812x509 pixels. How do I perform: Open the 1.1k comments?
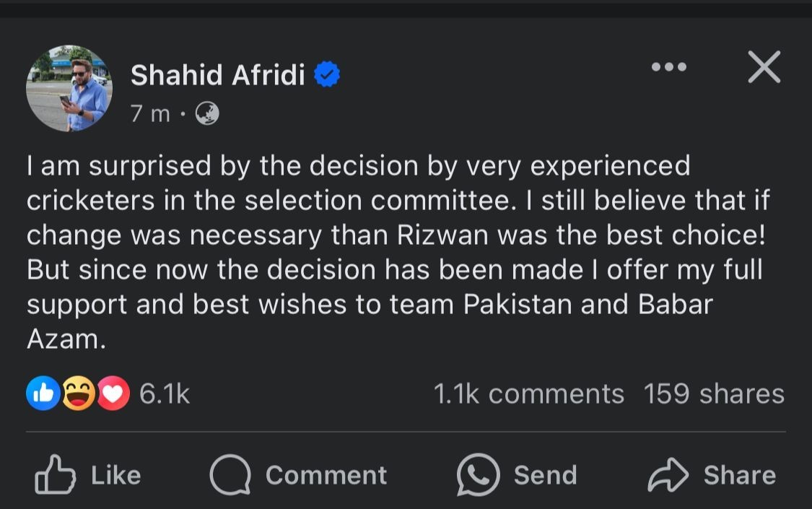point(528,393)
